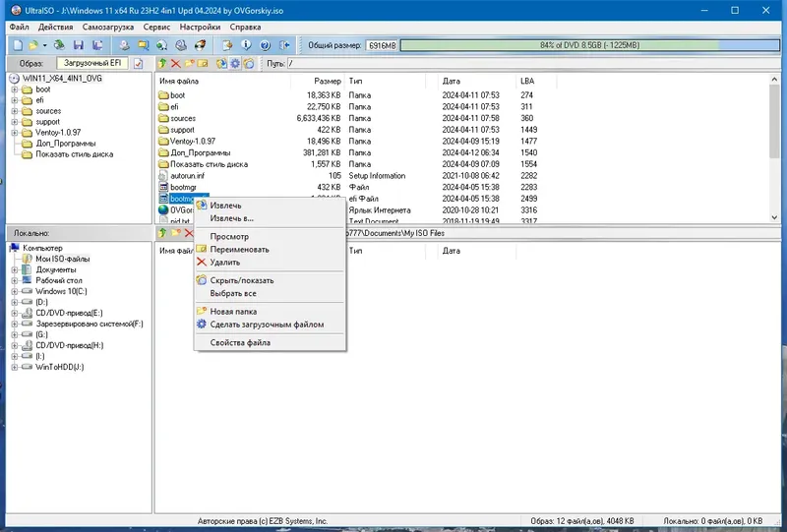Image resolution: width=787 pixels, height=532 pixels.
Task: Open the Настройки menu
Action: (x=200, y=28)
